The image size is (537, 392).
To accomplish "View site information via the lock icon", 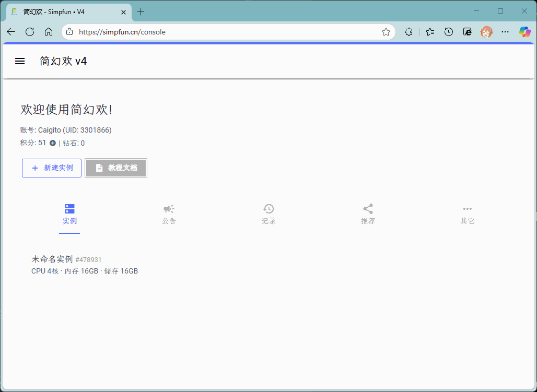I will click(69, 32).
